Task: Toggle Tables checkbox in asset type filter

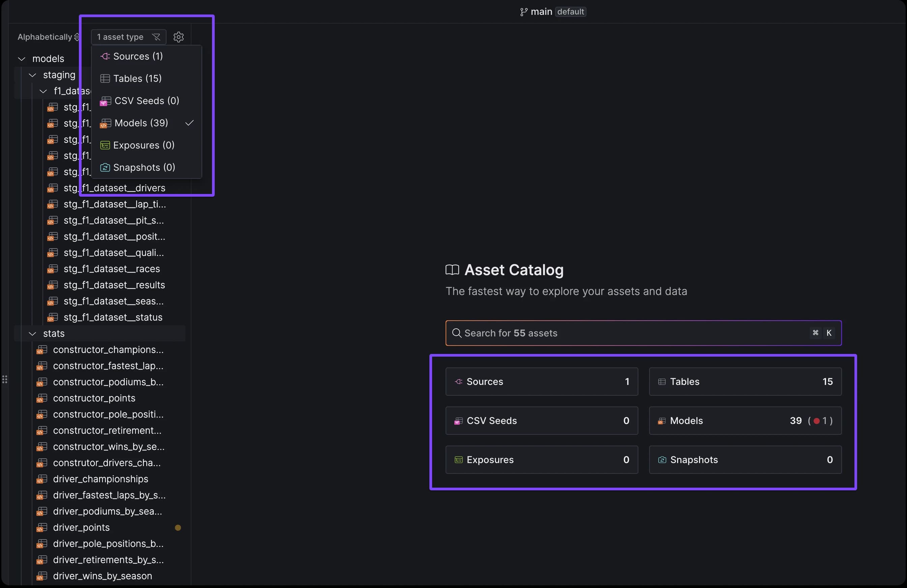Action: (137, 78)
